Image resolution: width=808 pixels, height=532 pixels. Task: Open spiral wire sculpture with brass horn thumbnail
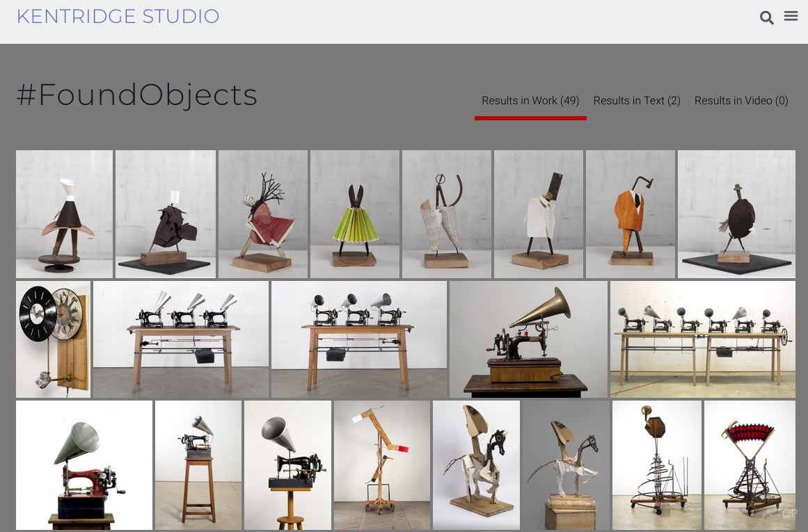657,465
